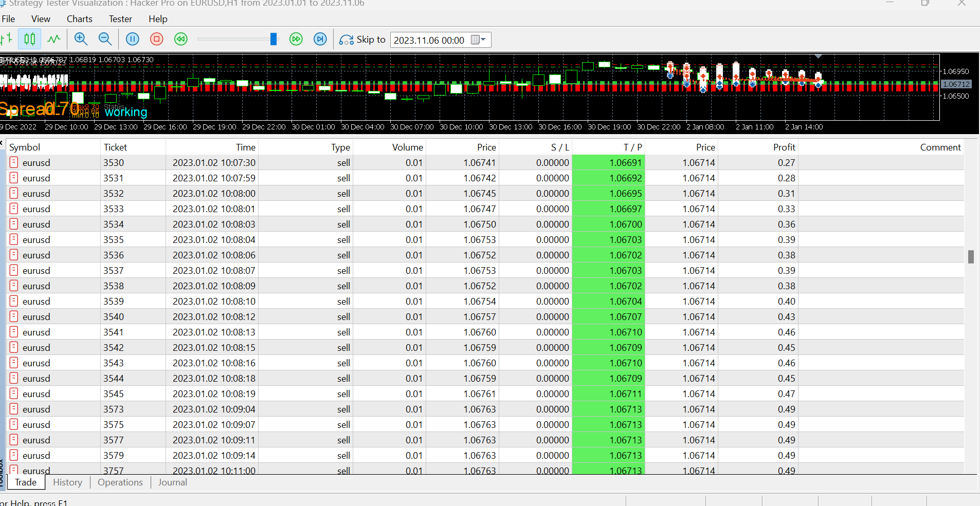Viewport: 980px width, 506px height.
Task: Click the T/P value 1.06691
Action: pos(625,163)
